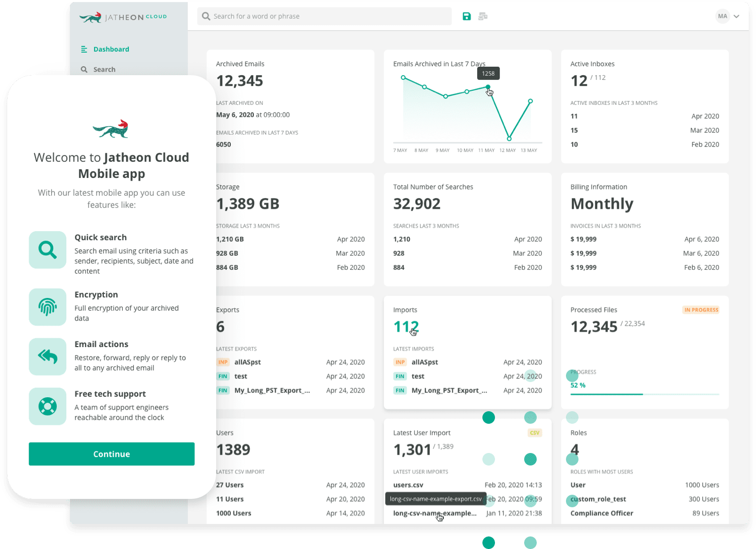Click the 6050 emails archived value
The image size is (756, 549).
223,145
